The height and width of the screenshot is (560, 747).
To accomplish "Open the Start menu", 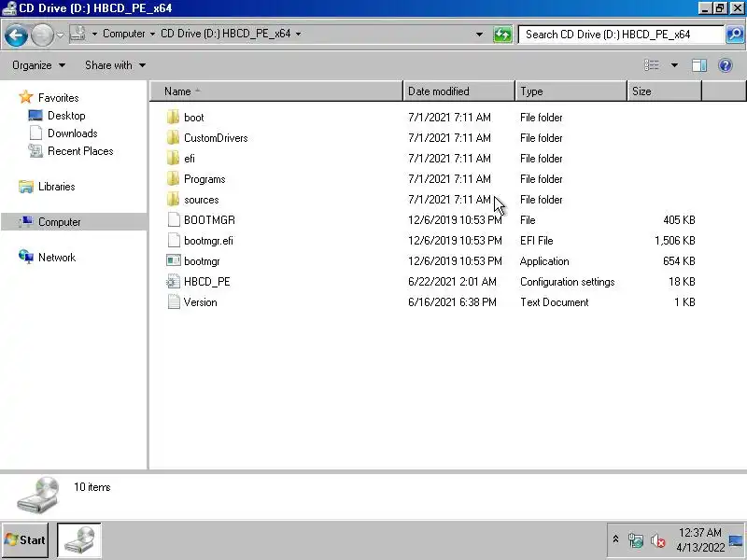I will 25,540.
